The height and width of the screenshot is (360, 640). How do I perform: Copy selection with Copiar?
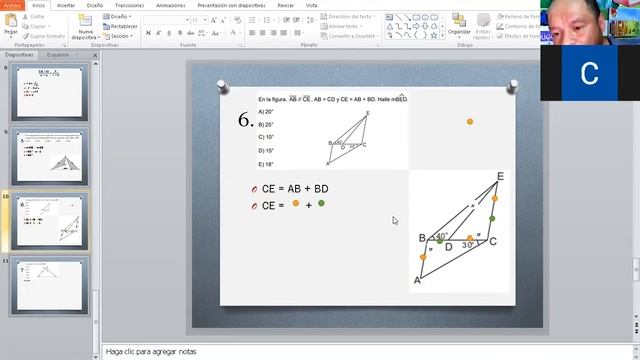[36, 27]
